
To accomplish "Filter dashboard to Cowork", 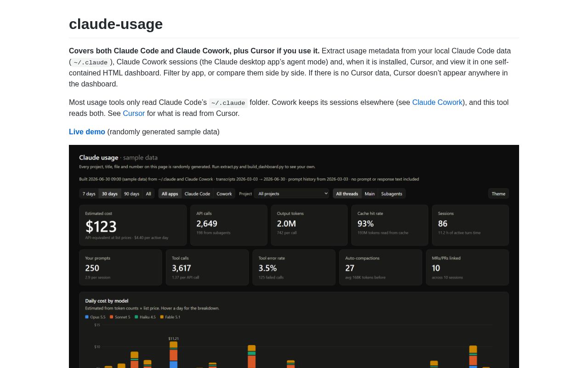I will [x=224, y=194].
